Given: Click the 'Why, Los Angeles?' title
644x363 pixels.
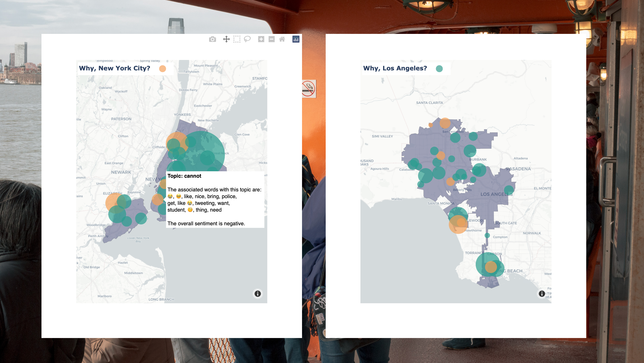Looking at the screenshot, I should pyautogui.click(x=395, y=68).
